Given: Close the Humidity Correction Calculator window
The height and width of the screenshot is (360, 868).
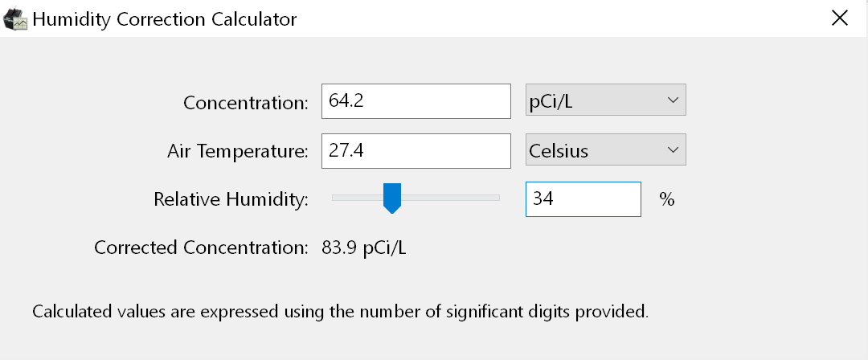Looking at the screenshot, I should click(x=840, y=18).
